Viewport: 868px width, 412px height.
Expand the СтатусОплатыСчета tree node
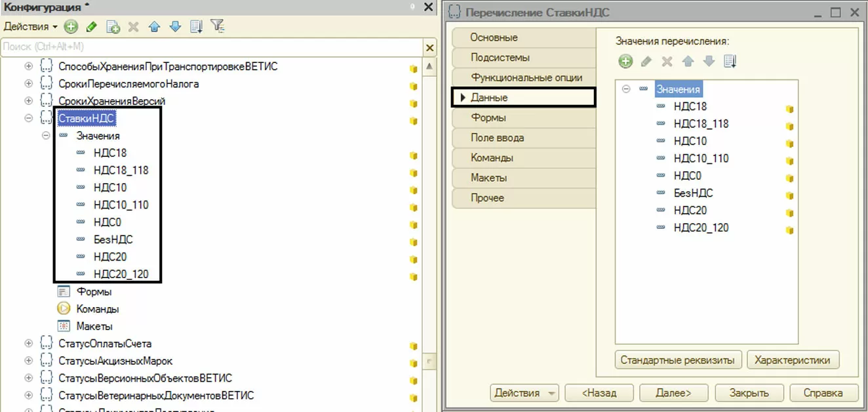[x=28, y=344]
